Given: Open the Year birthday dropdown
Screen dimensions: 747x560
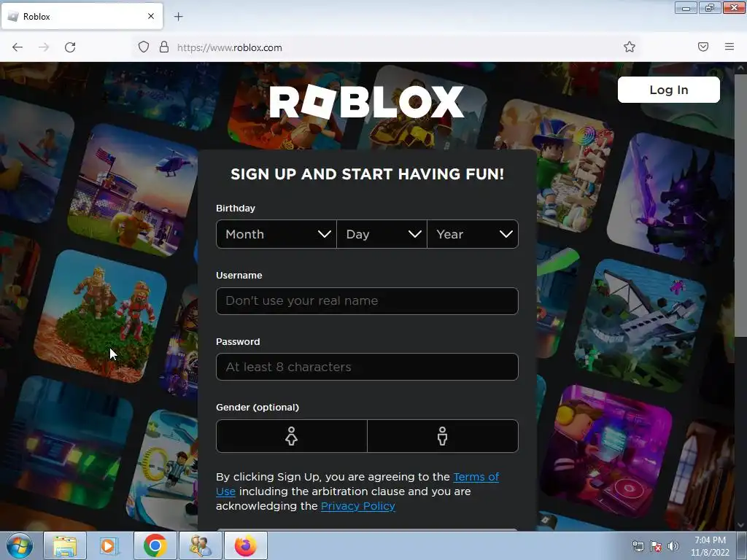Looking at the screenshot, I should tap(473, 234).
